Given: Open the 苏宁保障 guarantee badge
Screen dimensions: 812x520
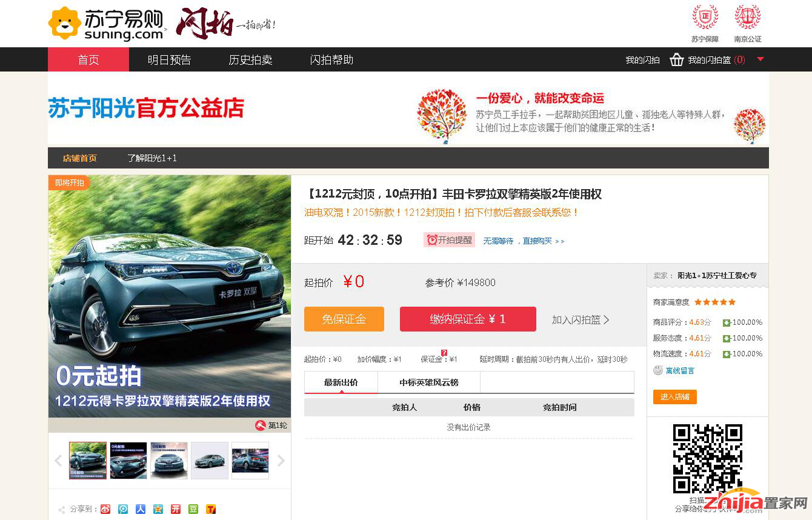Looking at the screenshot, I should (x=705, y=24).
